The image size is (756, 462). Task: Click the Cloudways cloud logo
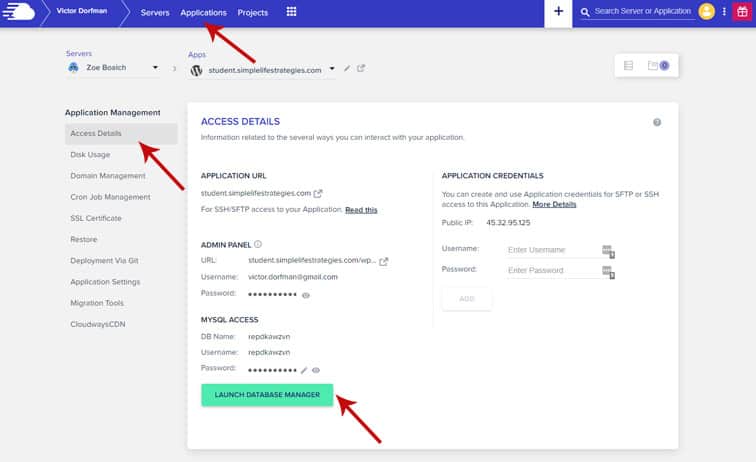click(x=19, y=12)
